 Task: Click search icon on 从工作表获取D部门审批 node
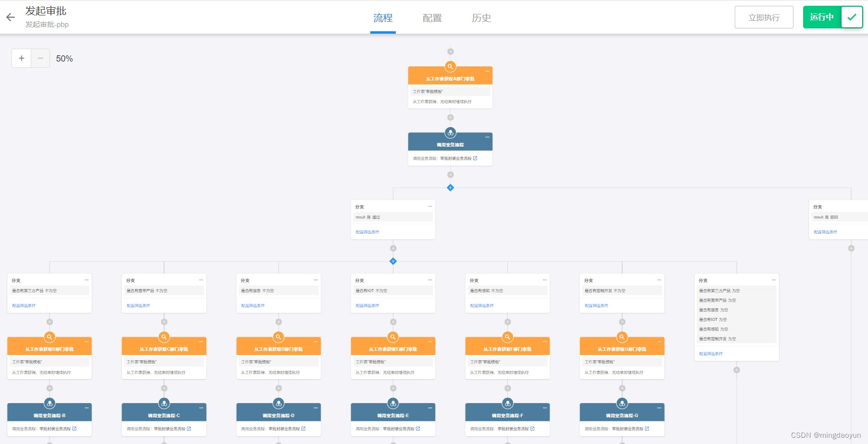tap(278, 337)
